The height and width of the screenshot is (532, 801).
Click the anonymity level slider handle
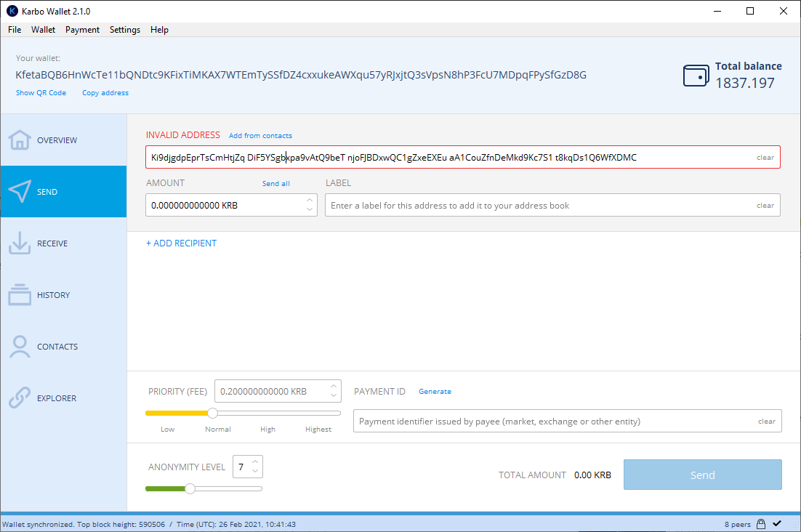tap(190, 488)
